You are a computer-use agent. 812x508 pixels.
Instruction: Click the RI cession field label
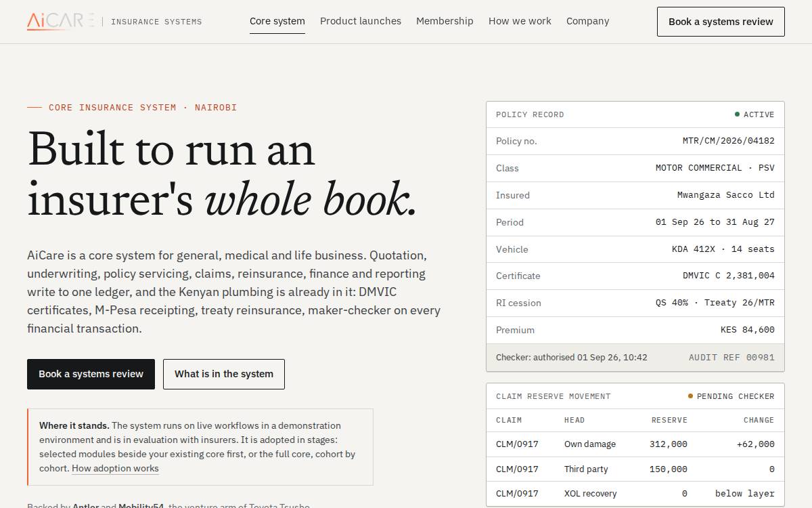click(518, 303)
